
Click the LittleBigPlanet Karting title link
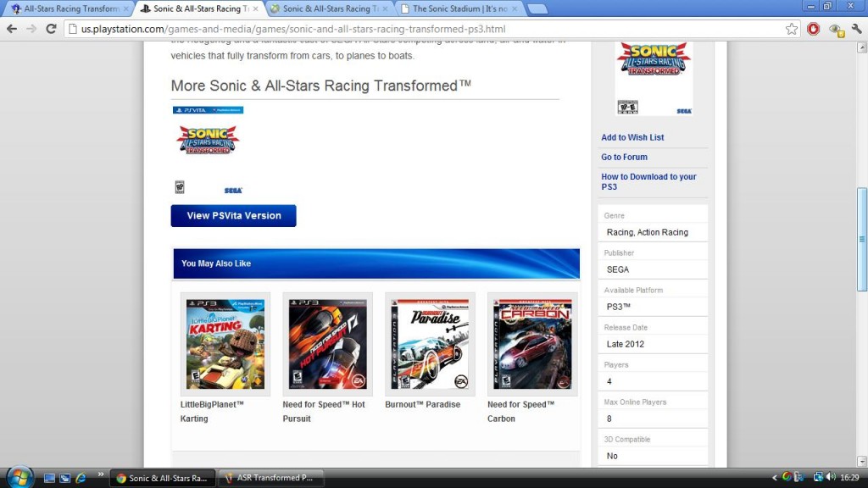[212, 412]
